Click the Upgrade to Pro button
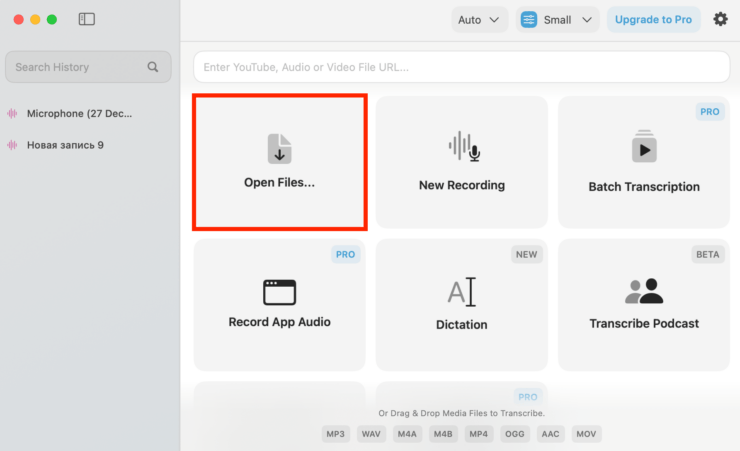 pyautogui.click(x=653, y=20)
